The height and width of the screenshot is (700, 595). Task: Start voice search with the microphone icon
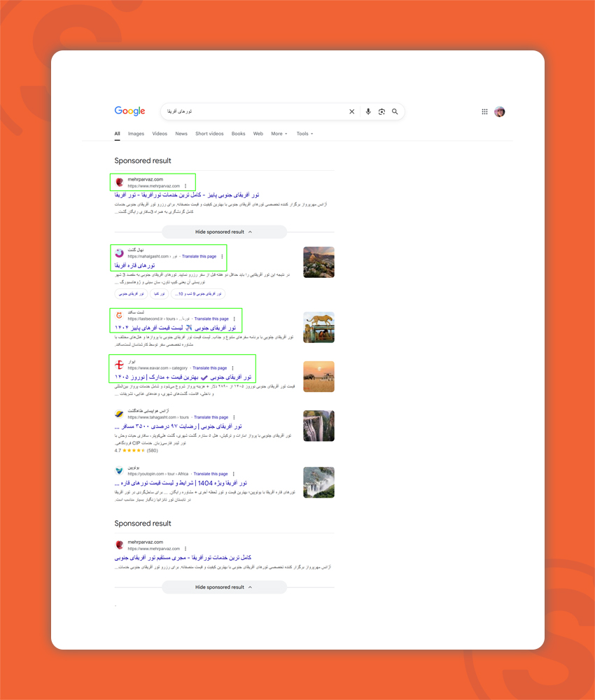(x=368, y=111)
